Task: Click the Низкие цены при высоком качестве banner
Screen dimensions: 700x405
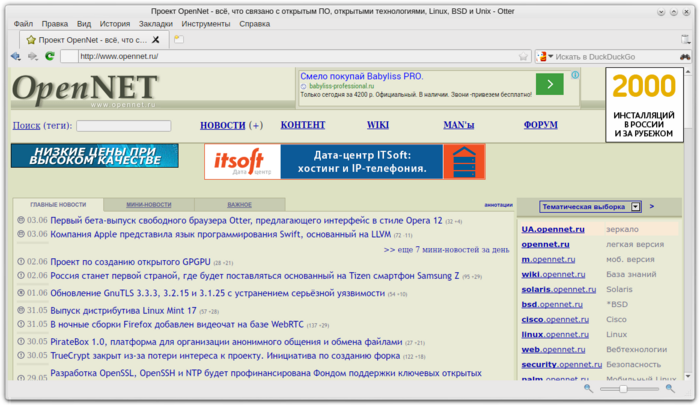Action: point(95,156)
